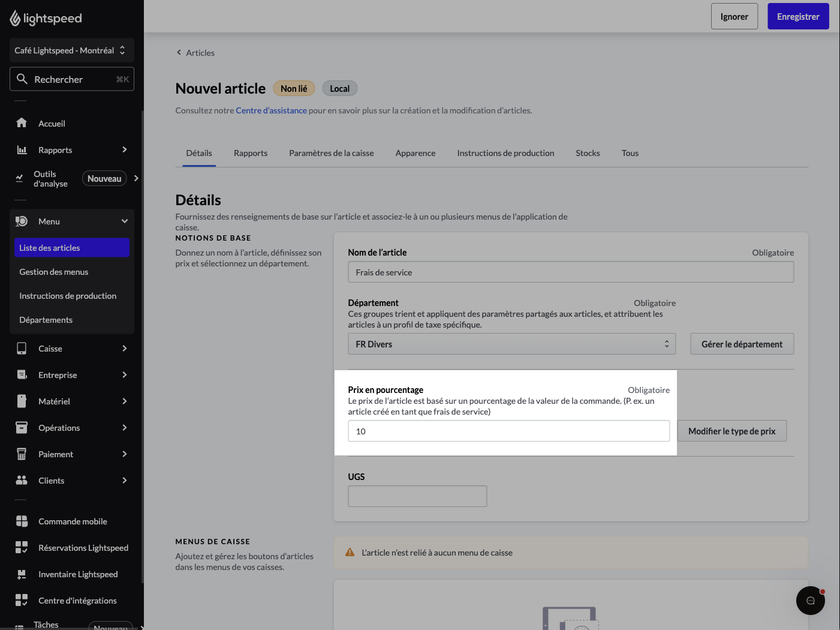Click the Rapports chart icon

coord(22,149)
